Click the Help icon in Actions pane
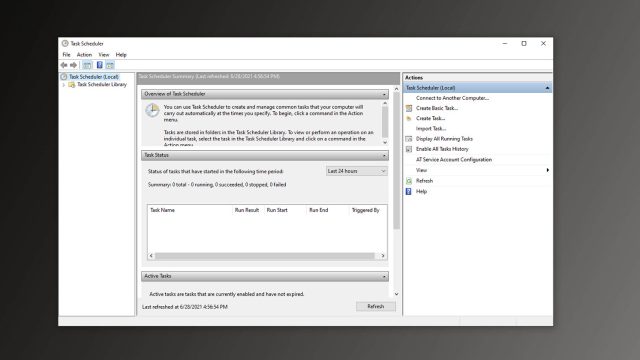This screenshot has width=640, height=360. click(x=409, y=191)
